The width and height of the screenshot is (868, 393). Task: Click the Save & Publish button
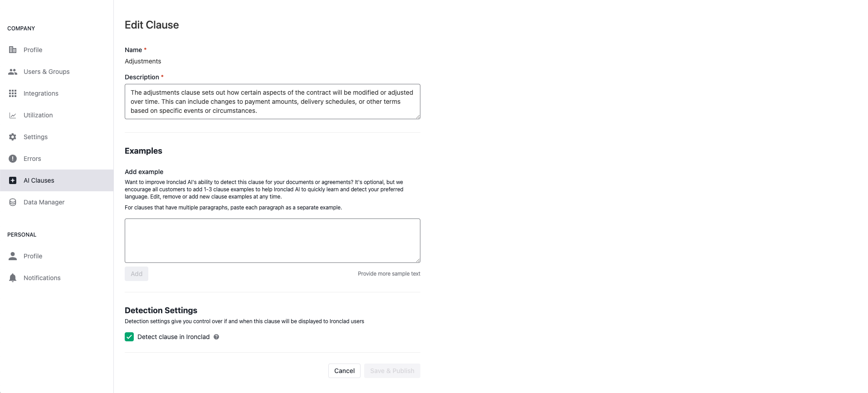[x=392, y=371]
